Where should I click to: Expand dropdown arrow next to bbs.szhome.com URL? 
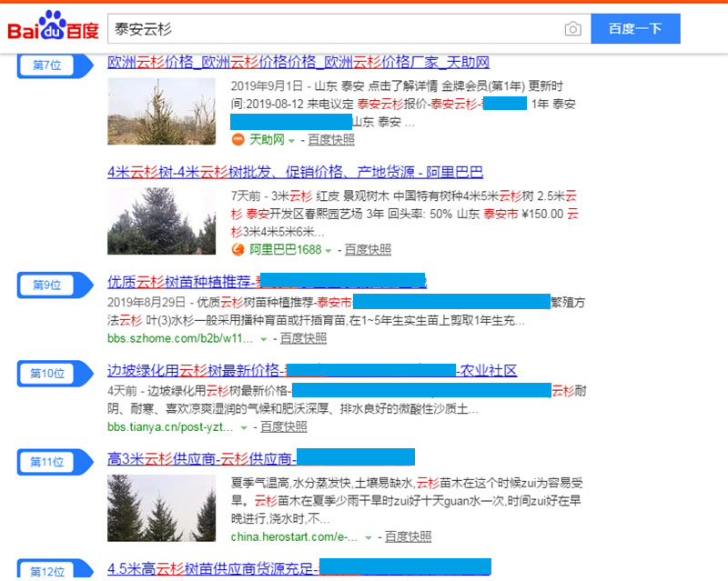tap(263, 339)
